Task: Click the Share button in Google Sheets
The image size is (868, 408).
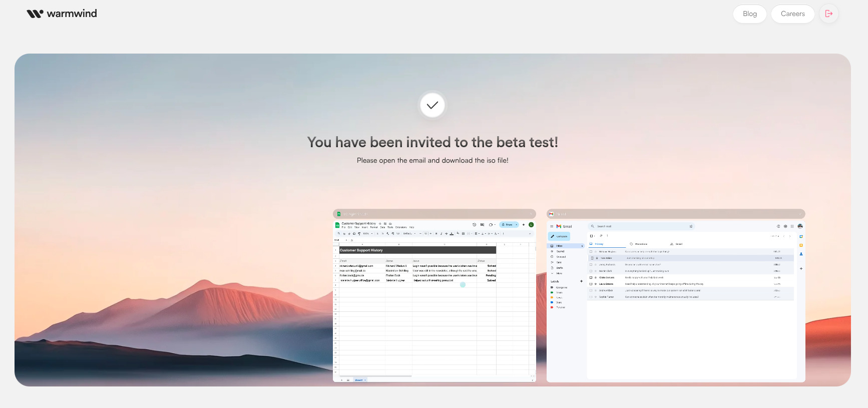Action: click(x=508, y=225)
